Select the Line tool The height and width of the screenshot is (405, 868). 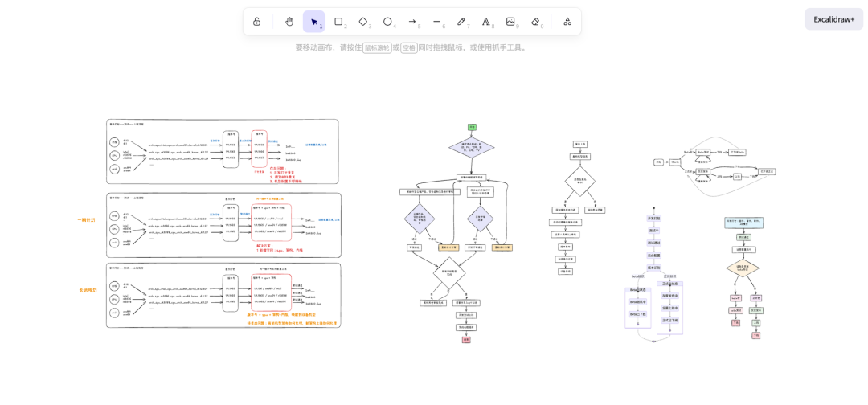pos(436,22)
